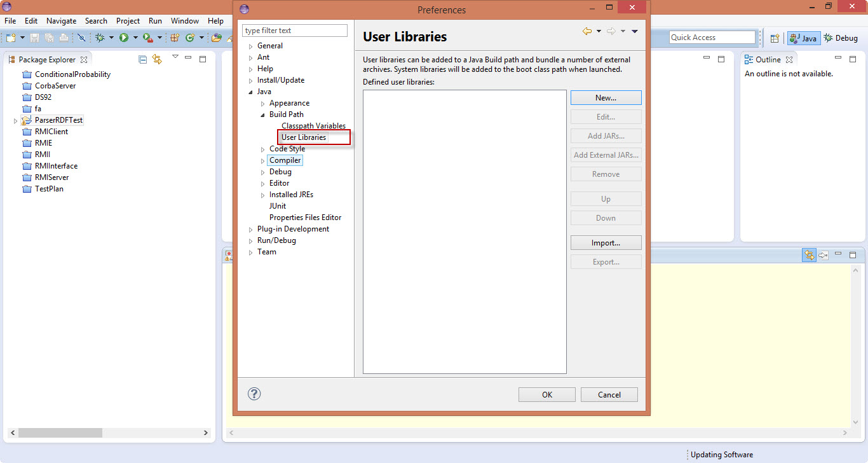Expand the General preferences node
The width and height of the screenshot is (868, 463).
(x=251, y=46)
